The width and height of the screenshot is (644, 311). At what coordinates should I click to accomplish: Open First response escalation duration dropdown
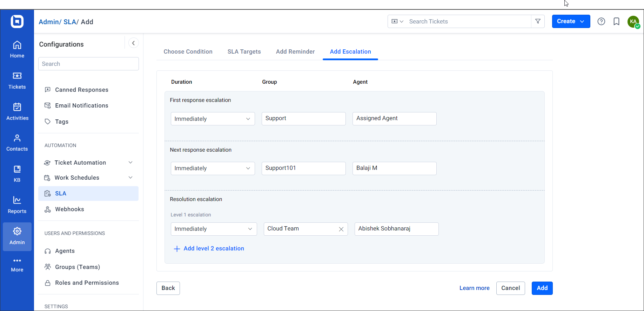tap(213, 119)
